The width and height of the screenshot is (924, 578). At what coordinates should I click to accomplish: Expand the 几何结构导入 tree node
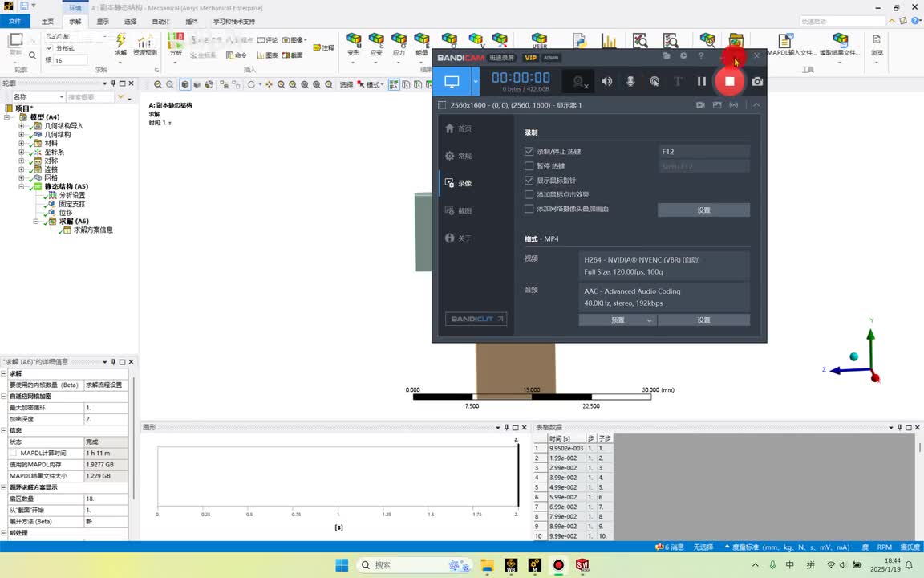pos(21,125)
